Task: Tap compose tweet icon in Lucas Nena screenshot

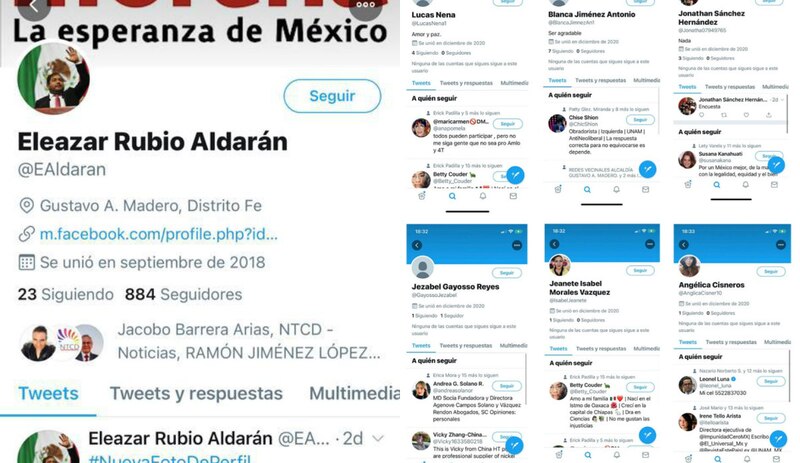Action: tap(515, 175)
